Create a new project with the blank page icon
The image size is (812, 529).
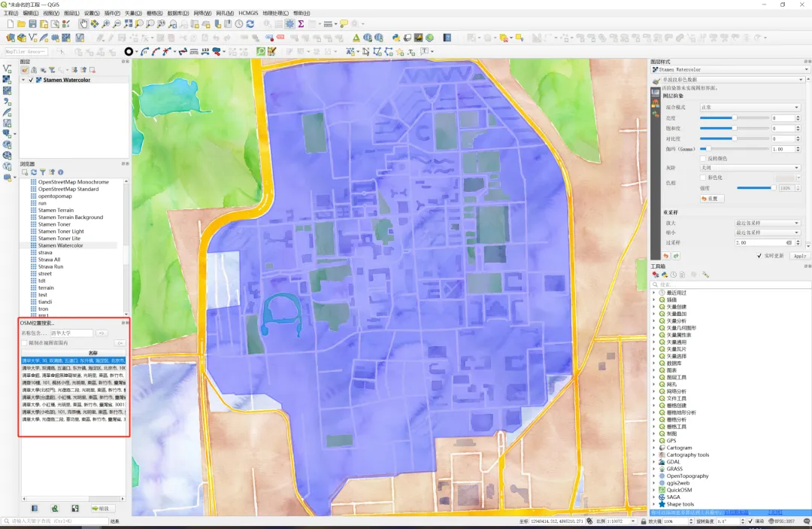click(10, 24)
